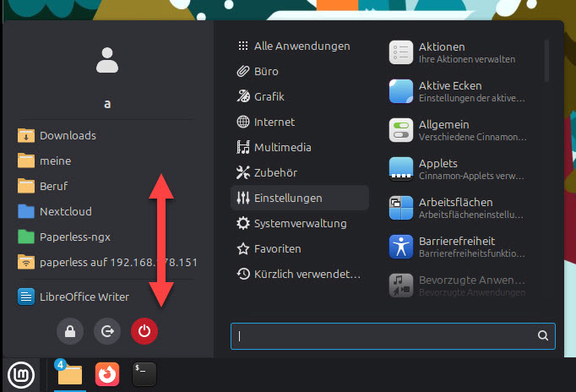The image size is (576, 392).
Task: Open the Linux Mint menu button
Action: [x=21, y=375]
